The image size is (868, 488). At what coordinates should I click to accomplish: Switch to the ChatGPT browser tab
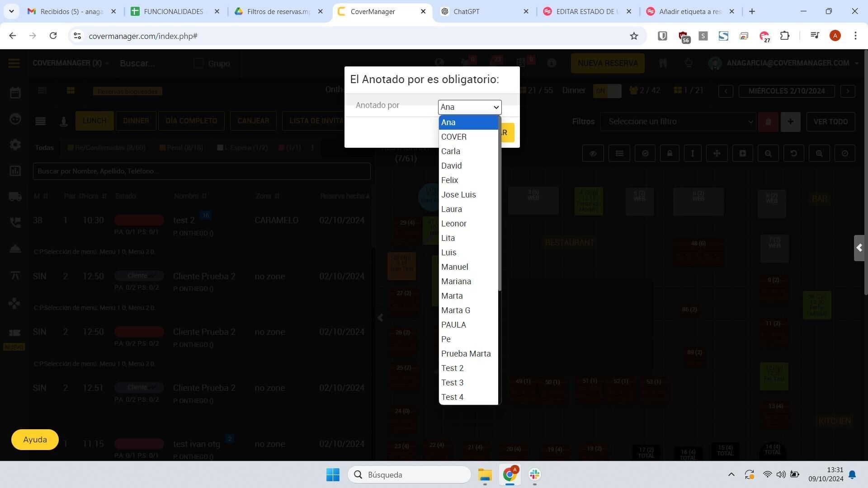[x=484, y=11]
